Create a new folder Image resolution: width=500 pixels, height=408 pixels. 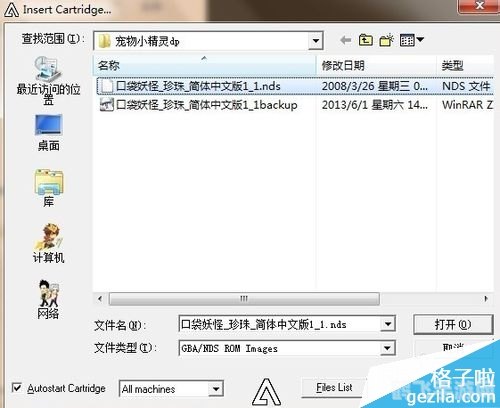(386, 40)
